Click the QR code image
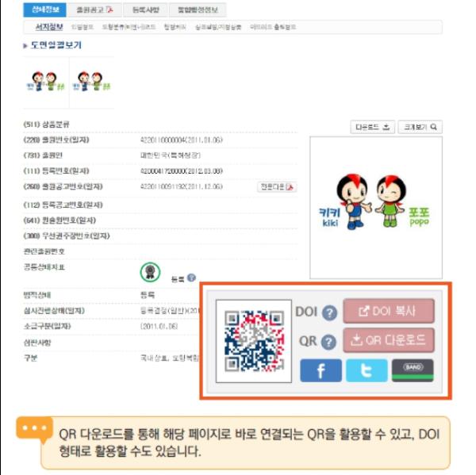 [254, 341]
